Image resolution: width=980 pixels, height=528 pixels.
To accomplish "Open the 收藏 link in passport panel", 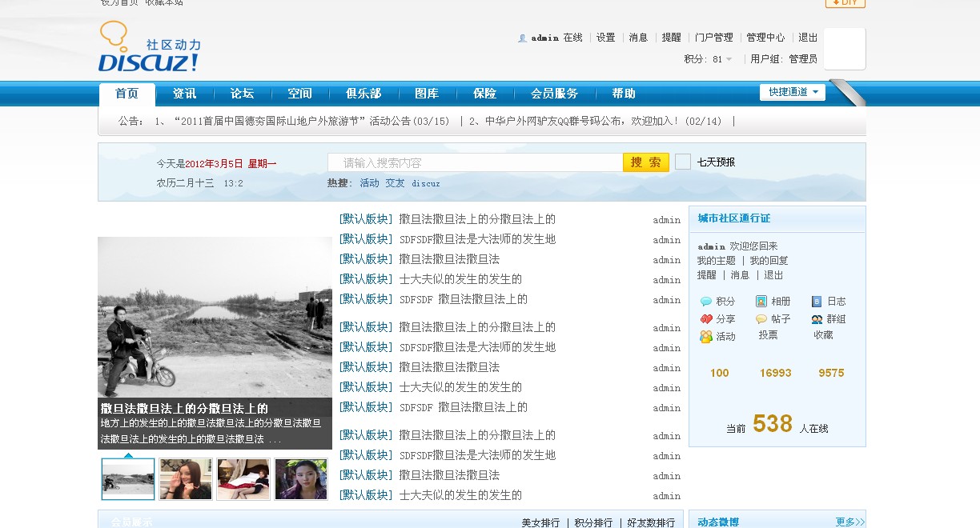I will pyautogui.click(x=823, y=335).
